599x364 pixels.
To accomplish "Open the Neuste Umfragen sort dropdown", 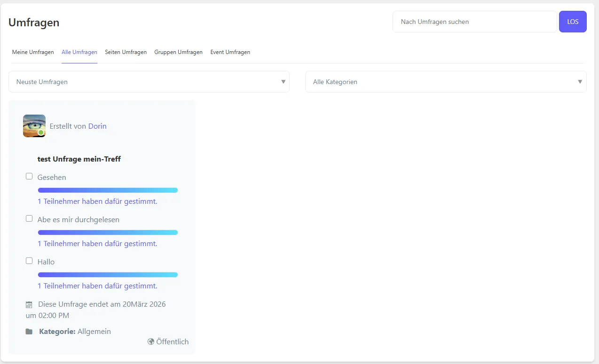I will 149,82.
